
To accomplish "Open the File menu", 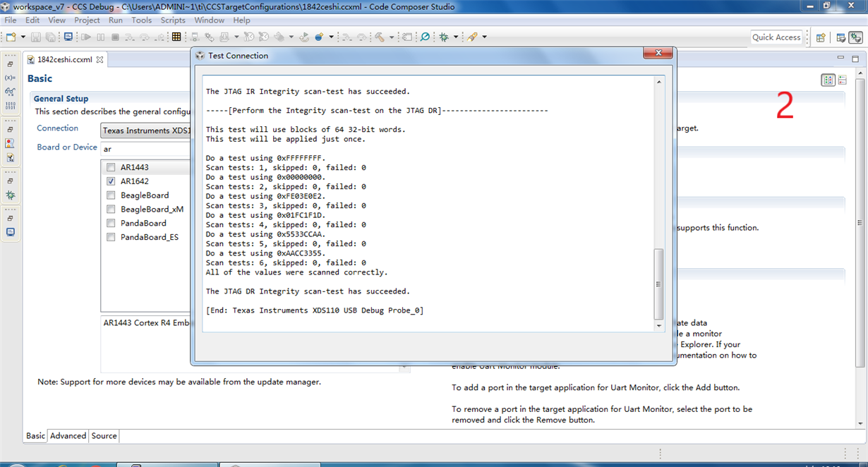I will (x=11, y=20).
